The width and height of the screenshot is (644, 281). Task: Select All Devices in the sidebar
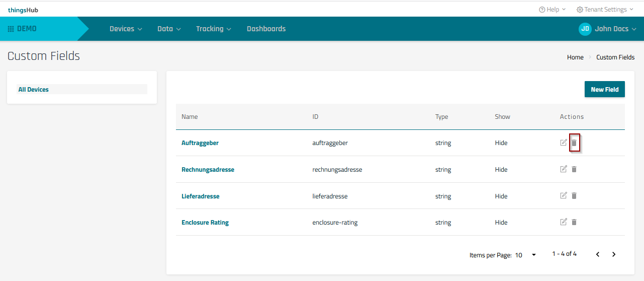tap(34, 90)
